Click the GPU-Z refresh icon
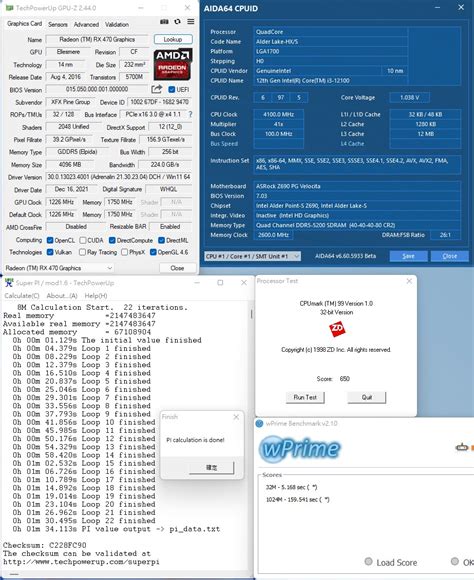The width and height of the screenshot is (474, 580). pos(178,22)
